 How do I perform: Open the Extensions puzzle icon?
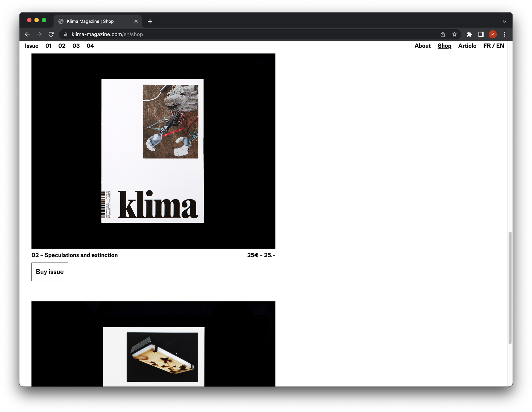coord(469,34)
